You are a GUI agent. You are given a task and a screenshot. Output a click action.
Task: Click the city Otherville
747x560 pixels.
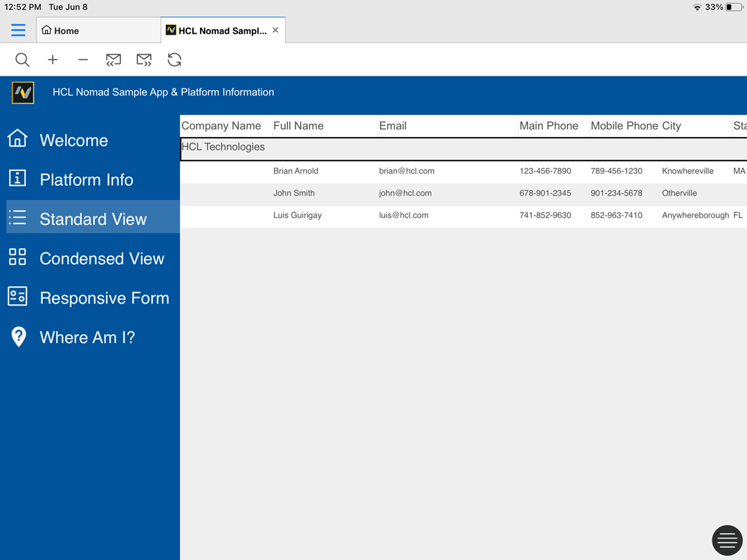coord(679,193)
